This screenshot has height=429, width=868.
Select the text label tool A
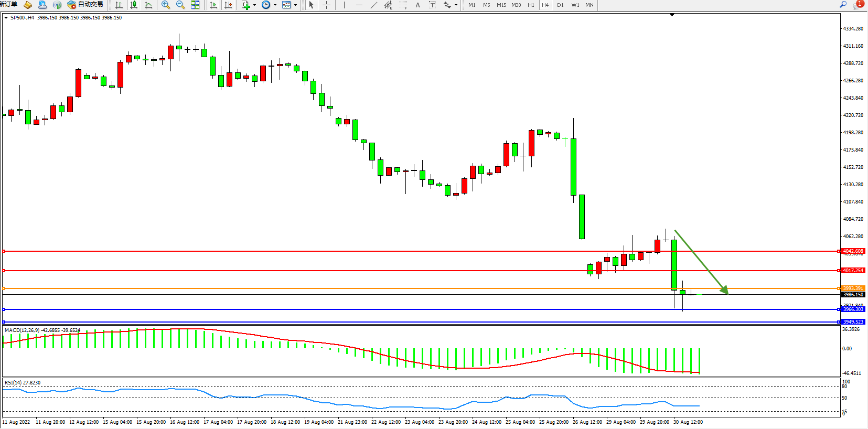pos(417,5)
